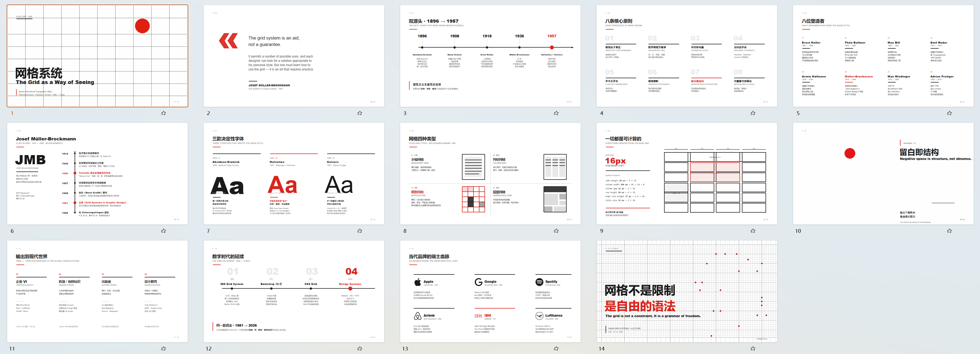Click the star icon under slide 10
980x354 pixels.
pos(949,231)
